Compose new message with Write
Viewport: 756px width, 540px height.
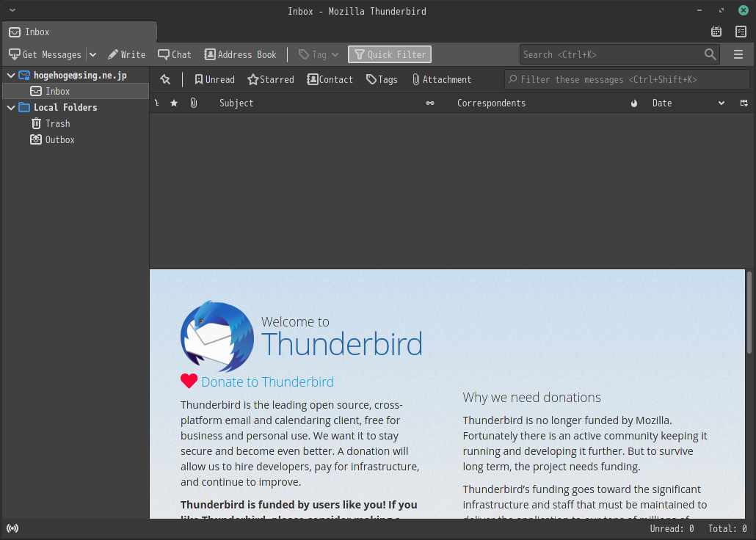(x=126, y=54)
